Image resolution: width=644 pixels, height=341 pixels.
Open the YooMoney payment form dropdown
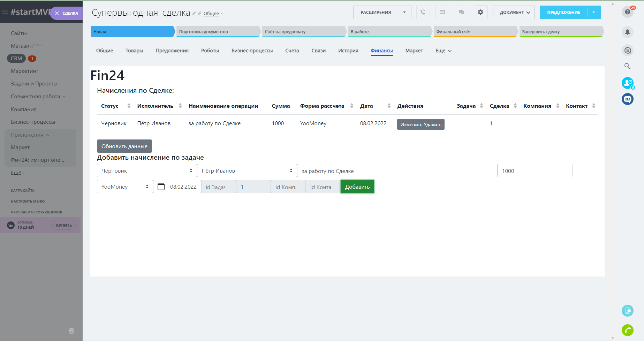[x=125, y=187]
